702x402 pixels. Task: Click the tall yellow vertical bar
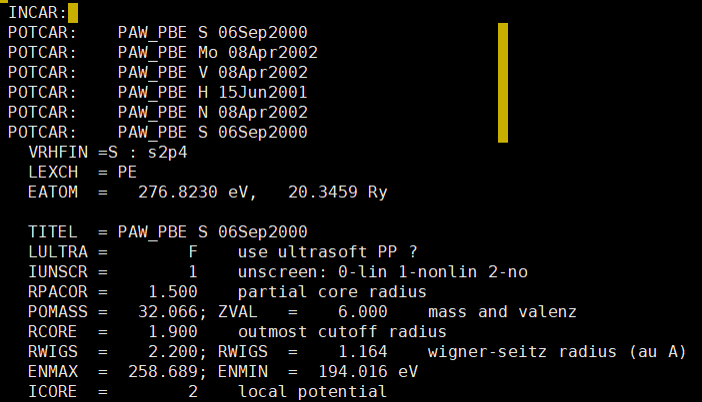coord(503,83)
